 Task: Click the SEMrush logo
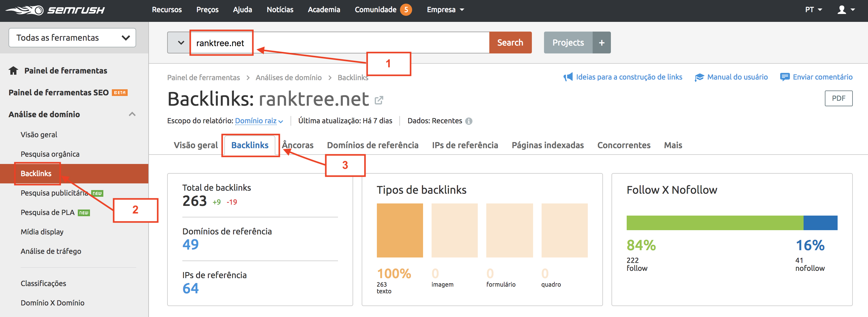click(x=55, y=10)
